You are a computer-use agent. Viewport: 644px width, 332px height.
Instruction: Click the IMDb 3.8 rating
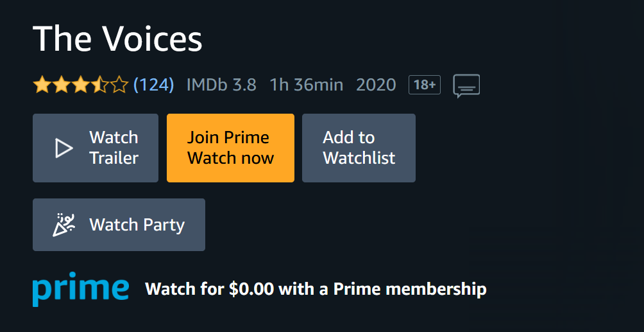(x=221, y=85)
